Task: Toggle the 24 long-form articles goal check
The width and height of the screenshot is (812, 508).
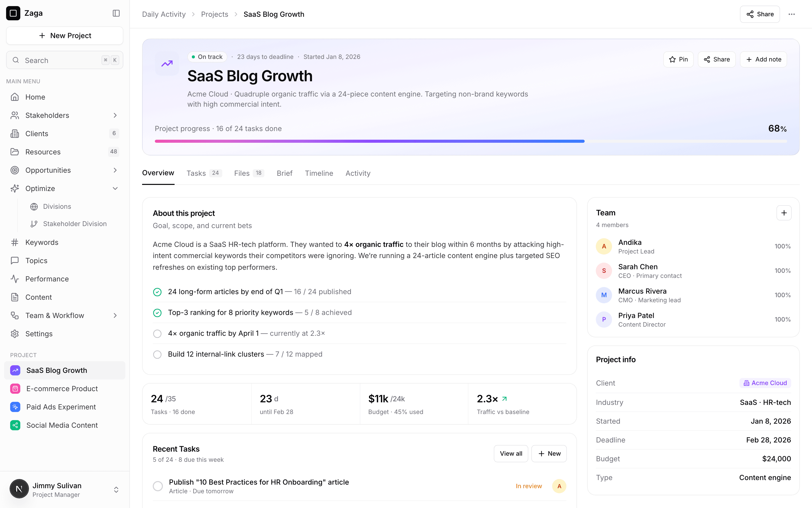Action: coord(157,292)
